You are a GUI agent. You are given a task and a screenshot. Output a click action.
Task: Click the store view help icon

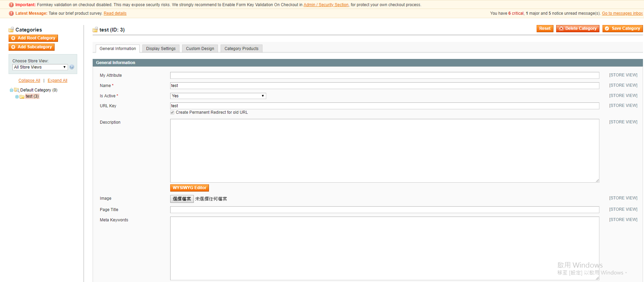point(72,67)
